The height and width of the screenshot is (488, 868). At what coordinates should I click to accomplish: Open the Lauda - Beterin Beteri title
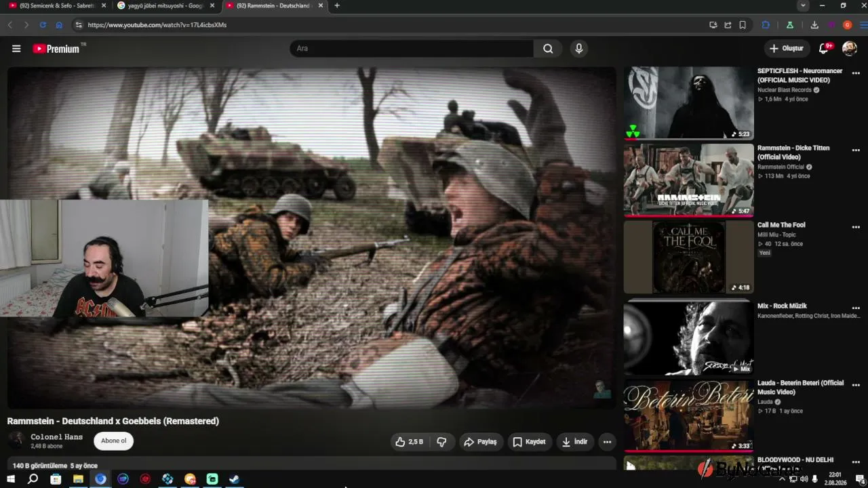800,387
